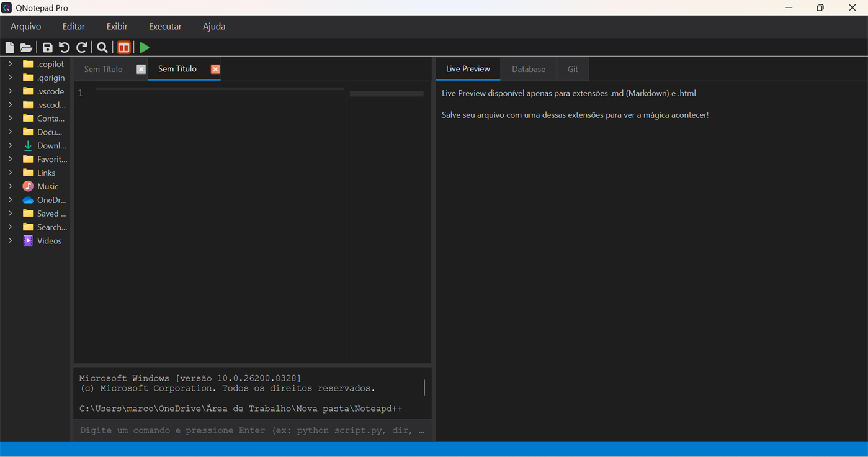The height and width of the screenshot is (457, 868).
Task: Open the Executar menu
Action: (x=165, y=27)
